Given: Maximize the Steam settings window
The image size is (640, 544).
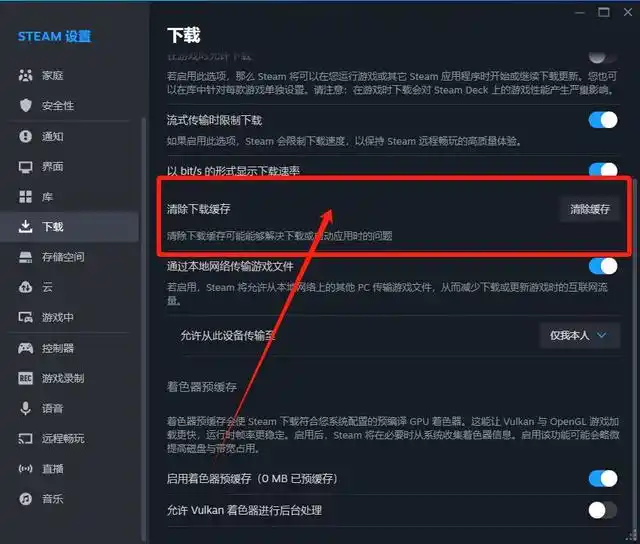Looking at the screenshot, I should point(604,12).
